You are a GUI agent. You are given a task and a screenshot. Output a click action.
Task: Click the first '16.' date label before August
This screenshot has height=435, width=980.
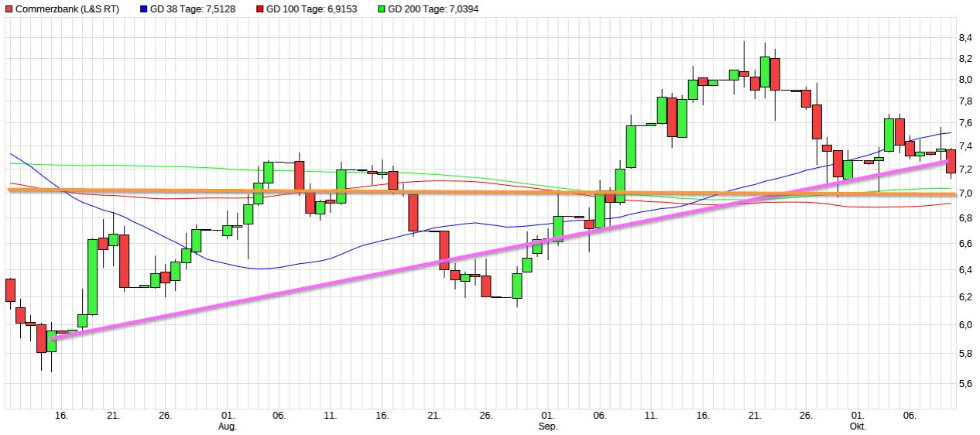62,416
